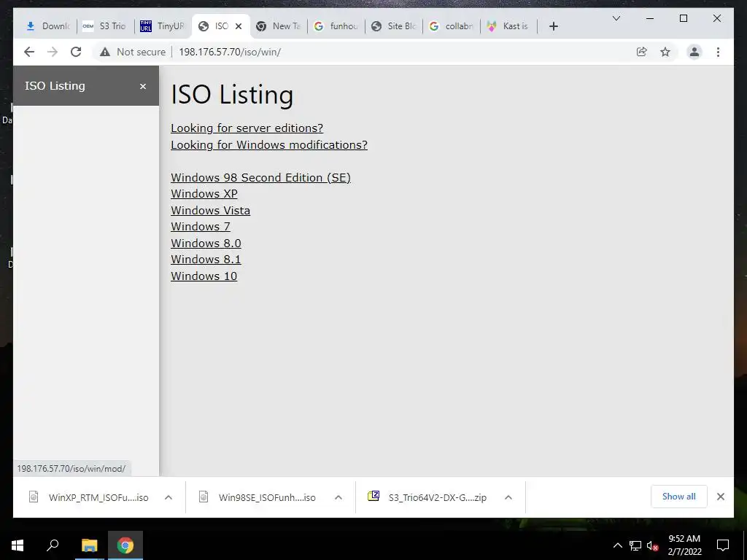Expand options for the Win98SE download
Viewport: 747px width, 560px height.
[338, 497]
